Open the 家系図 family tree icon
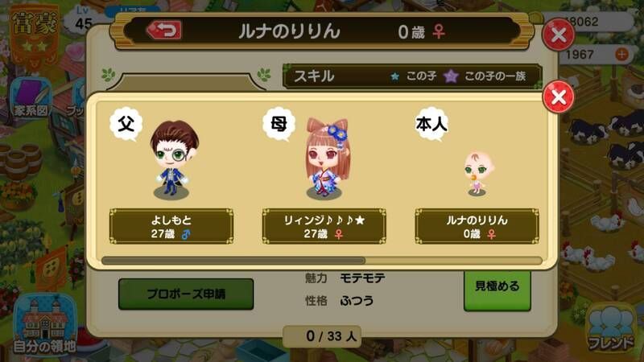Viewport: 644px width, 362px height. tap(30, 98)
